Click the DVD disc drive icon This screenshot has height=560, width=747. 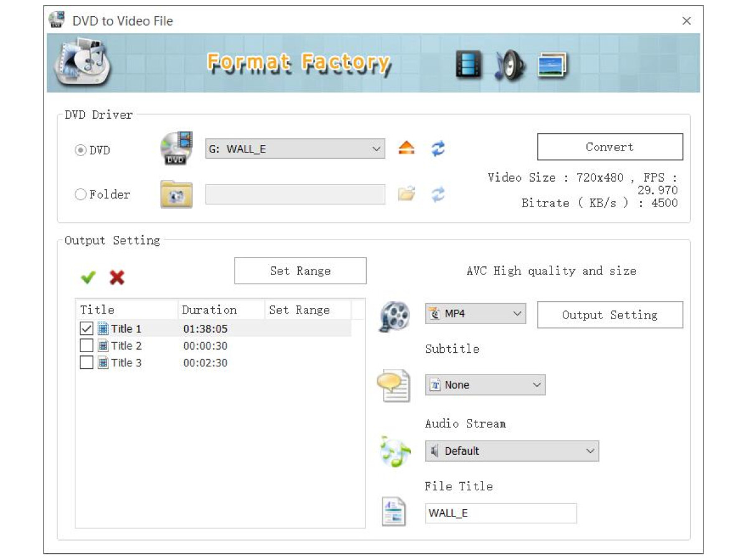[176, 148]
